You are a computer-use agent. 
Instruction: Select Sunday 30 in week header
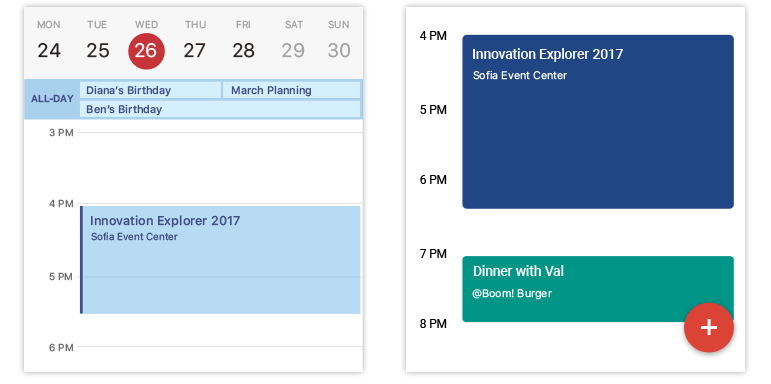339,41
